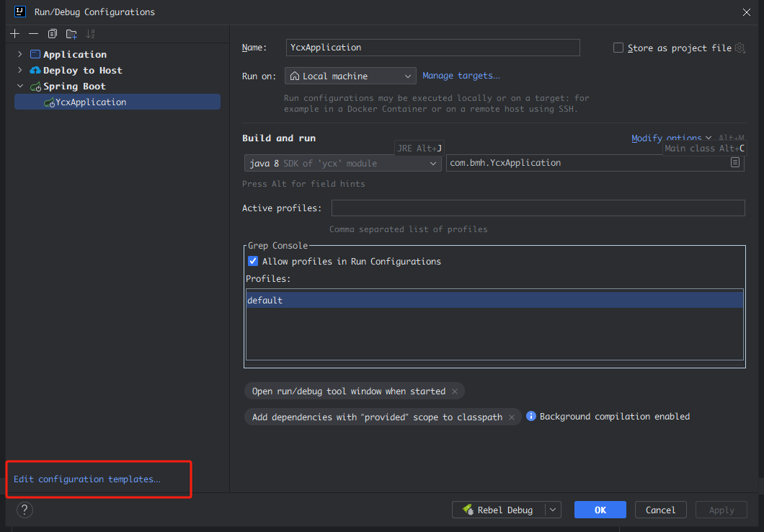Collapse the Spring Boot tree node
Viewport: 764px width, 532px height.
[x=20, y=87]
